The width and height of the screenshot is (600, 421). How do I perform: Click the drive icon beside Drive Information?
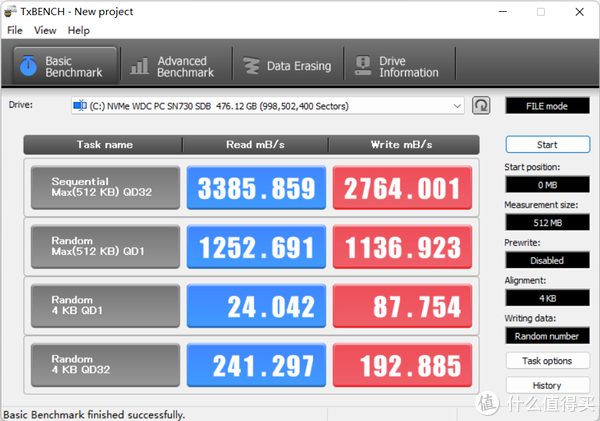(x=363, y=66)
